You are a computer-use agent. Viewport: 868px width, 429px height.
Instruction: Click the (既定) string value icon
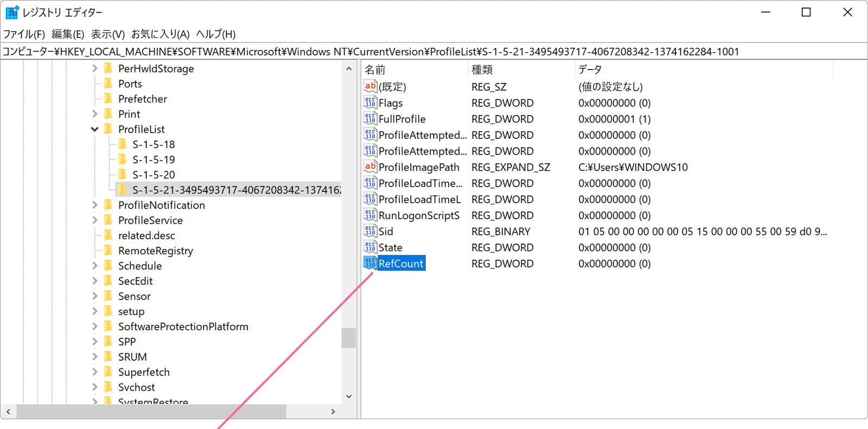coord(371,86)
